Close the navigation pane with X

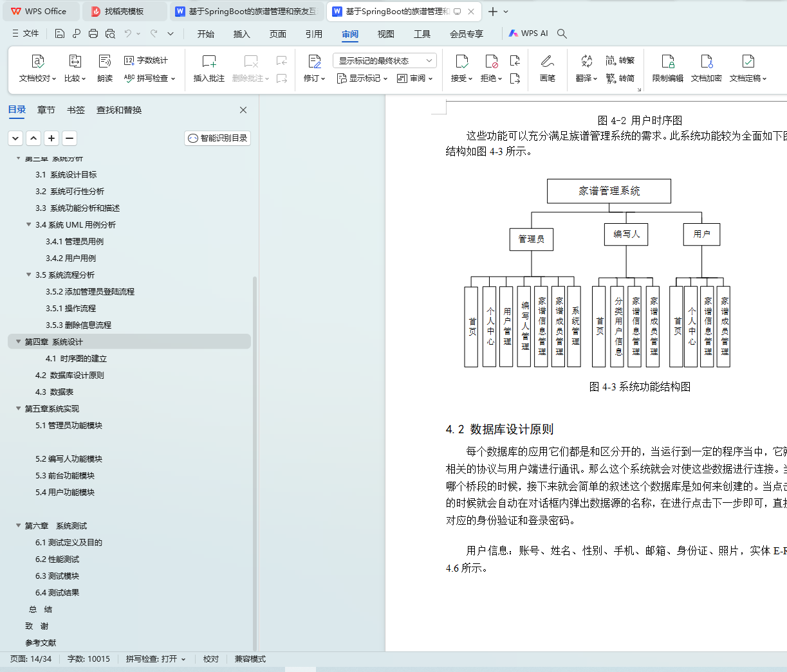tap(243, 110)
